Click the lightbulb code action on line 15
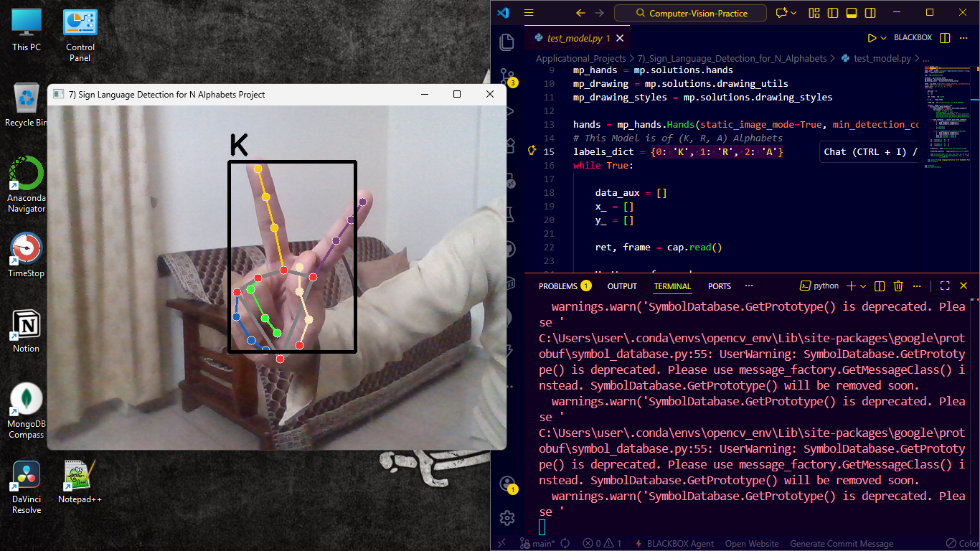 (x=532, y=151)
